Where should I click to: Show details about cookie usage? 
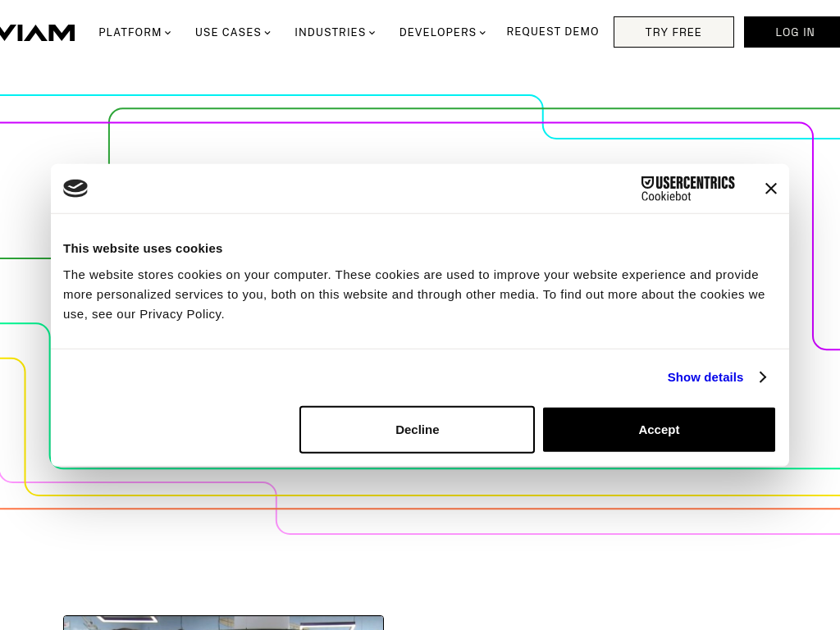tap(705, 377)
